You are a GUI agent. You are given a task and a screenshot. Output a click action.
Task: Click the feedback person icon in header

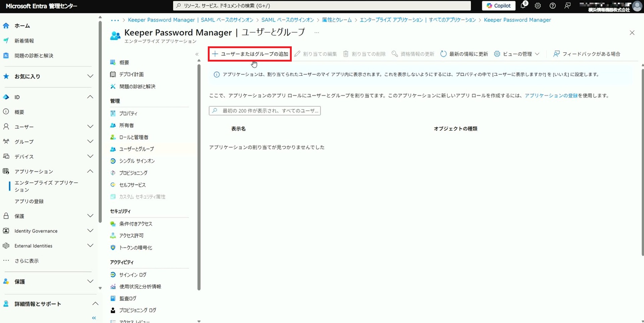[x=568, y=6]
